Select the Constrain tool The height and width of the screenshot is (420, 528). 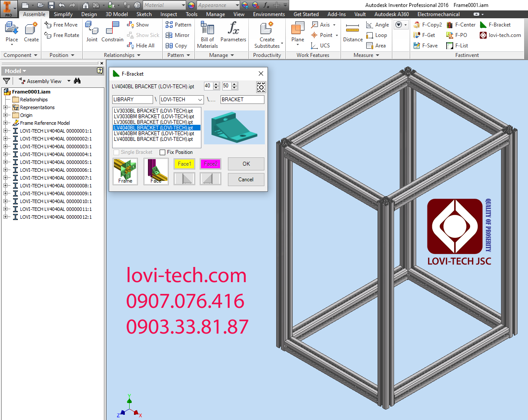(x=113, y=33)
